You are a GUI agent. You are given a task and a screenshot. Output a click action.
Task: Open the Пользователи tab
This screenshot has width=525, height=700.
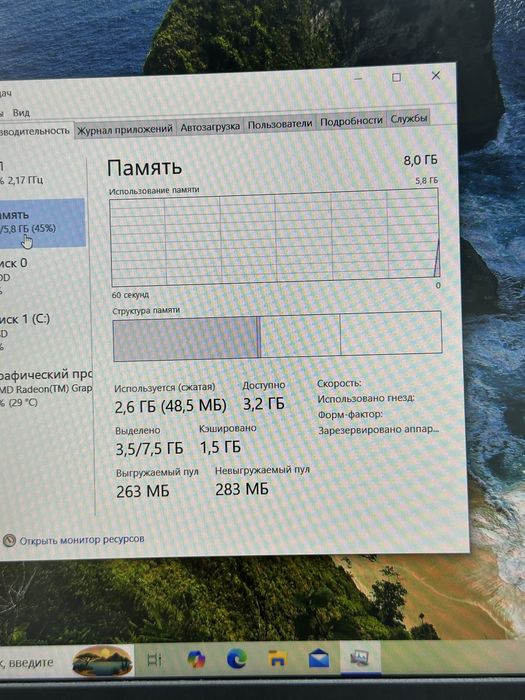click(x=279, y=124)
